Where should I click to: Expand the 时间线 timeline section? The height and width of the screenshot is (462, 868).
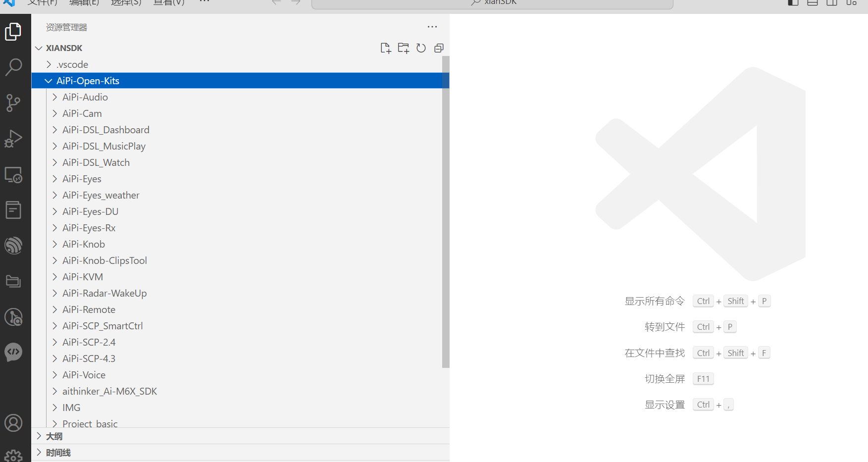(240, 453)
